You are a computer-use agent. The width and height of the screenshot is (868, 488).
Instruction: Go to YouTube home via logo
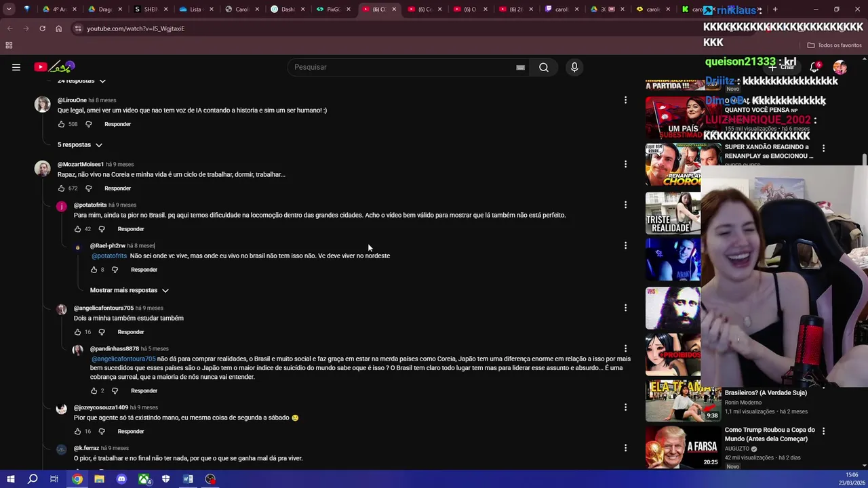pos(54,67)
